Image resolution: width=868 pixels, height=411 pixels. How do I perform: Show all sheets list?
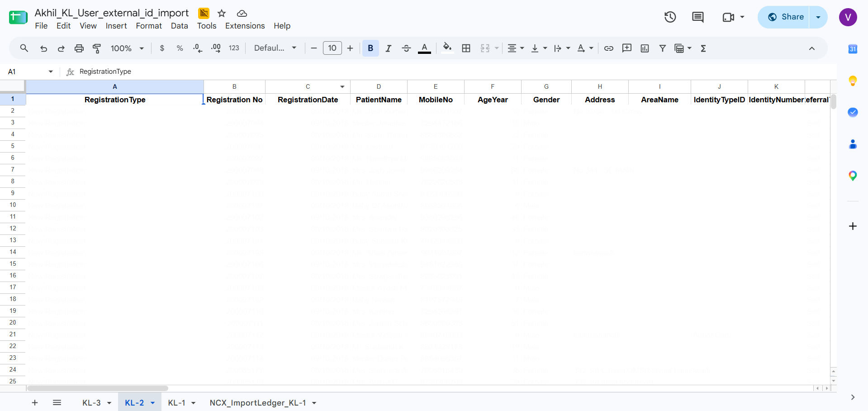point(57,402)
